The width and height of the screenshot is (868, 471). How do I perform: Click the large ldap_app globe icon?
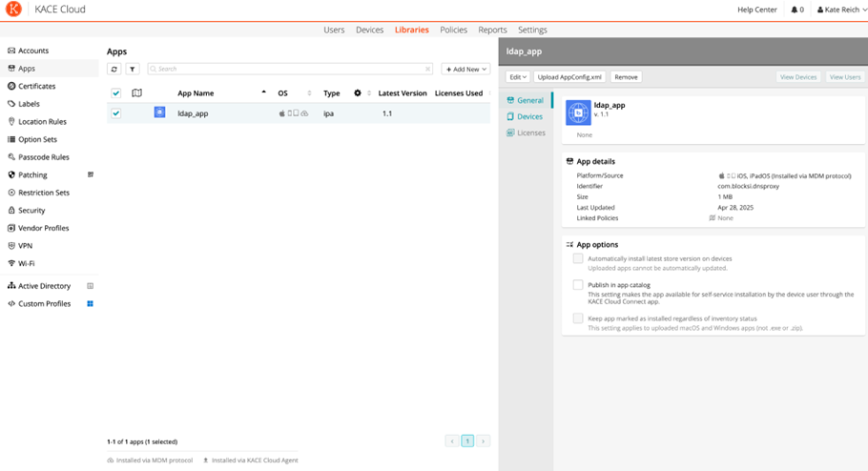tap(578, 113)
